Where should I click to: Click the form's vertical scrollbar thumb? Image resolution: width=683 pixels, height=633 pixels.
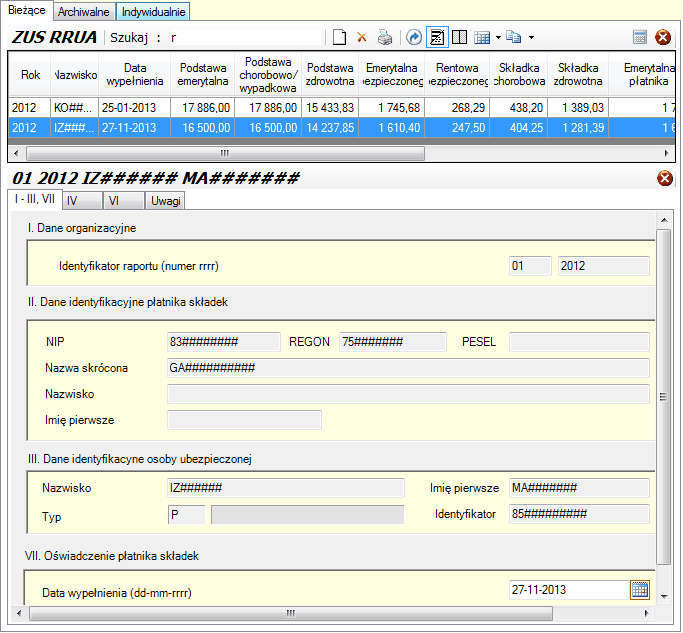point(663,397)
